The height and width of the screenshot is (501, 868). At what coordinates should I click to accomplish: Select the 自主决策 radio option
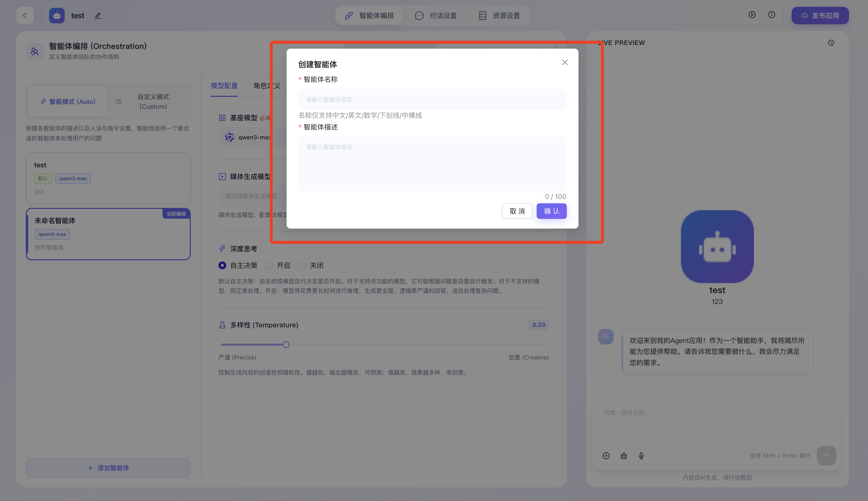coord(222,265)
